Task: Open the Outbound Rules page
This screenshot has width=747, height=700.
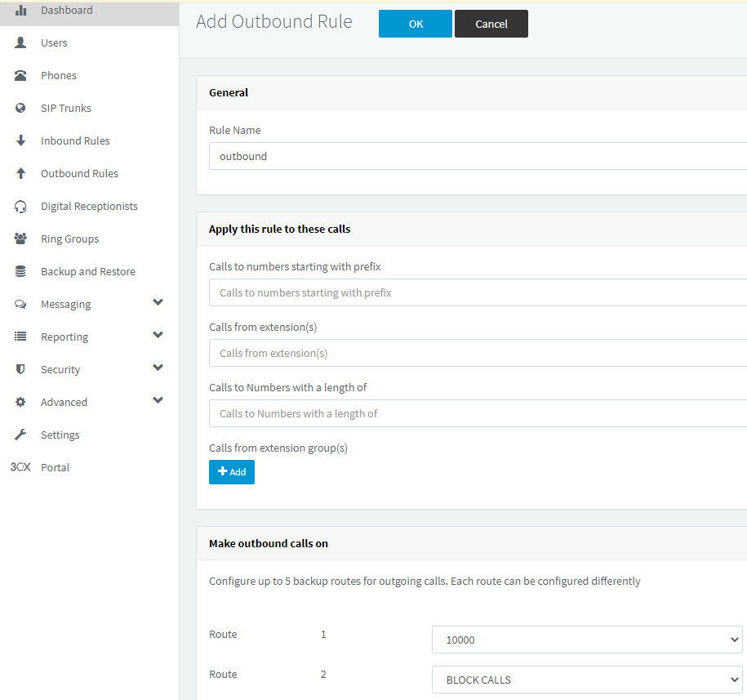Action: point(79,173)
